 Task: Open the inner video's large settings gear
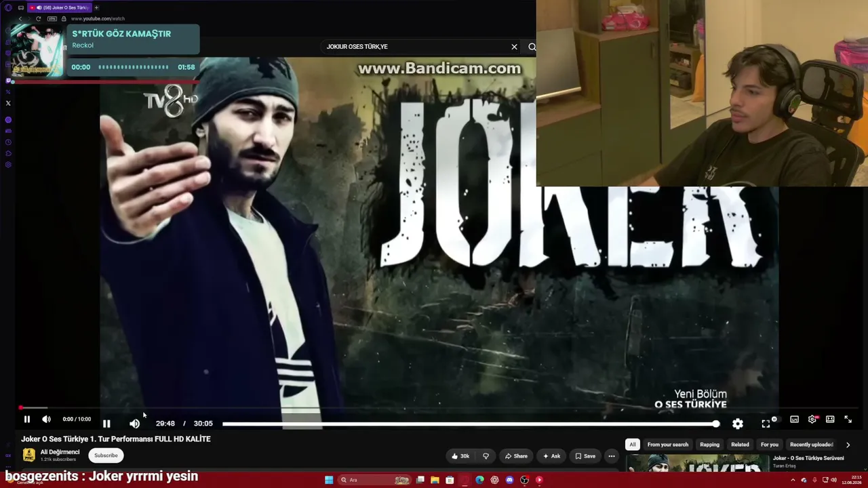738,424
